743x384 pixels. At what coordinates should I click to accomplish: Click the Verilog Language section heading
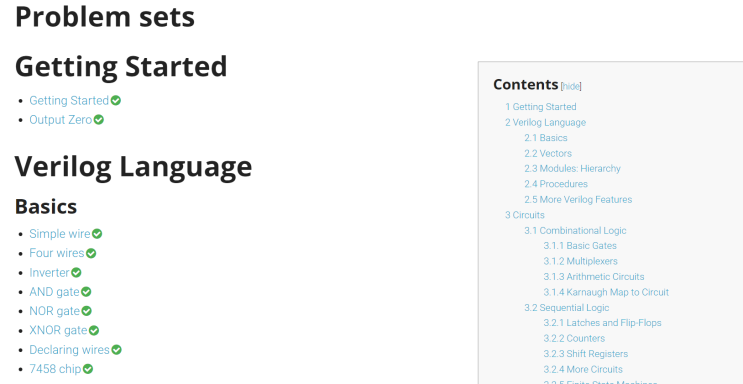(x=133, y=167)
